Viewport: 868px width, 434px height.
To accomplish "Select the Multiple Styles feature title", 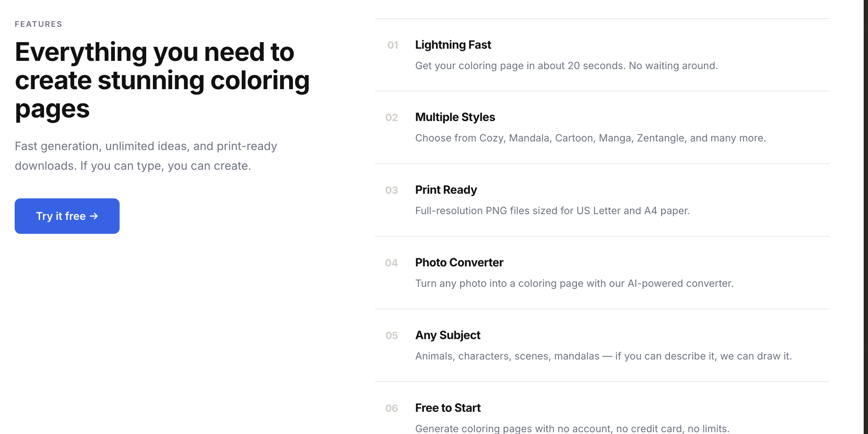I will coord(455,117).
